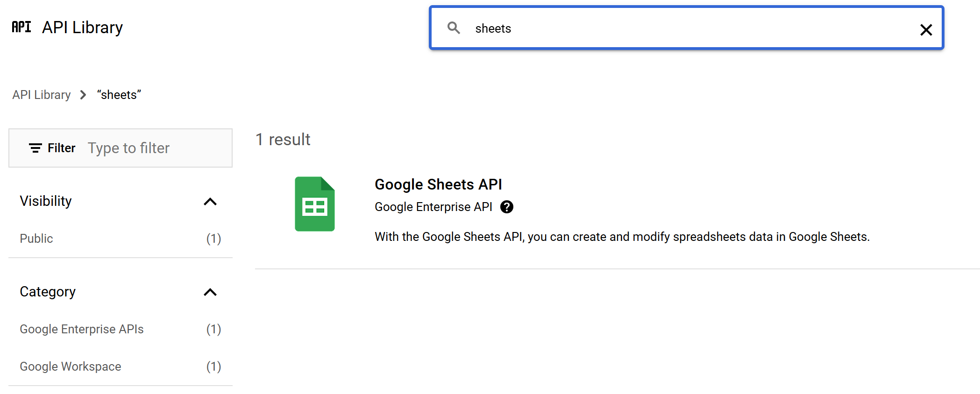This screenshot has width=980, height=394.
Task: Click the Filter lines icon
Action: tap(36, 148)
